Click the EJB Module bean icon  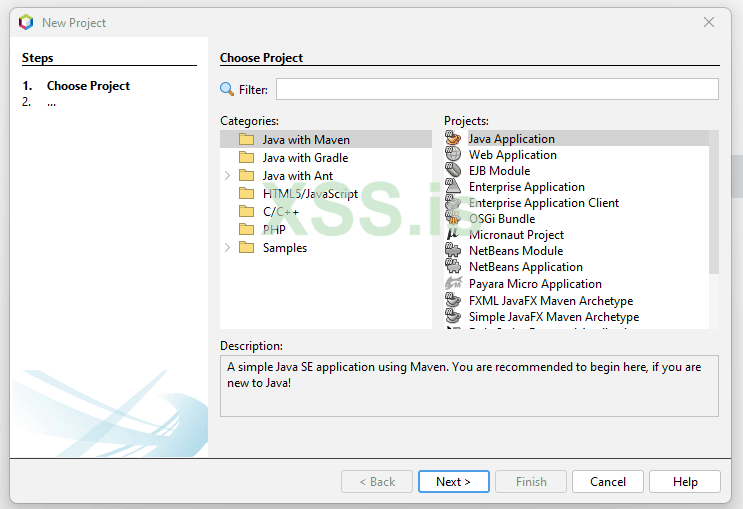point(453,170)
